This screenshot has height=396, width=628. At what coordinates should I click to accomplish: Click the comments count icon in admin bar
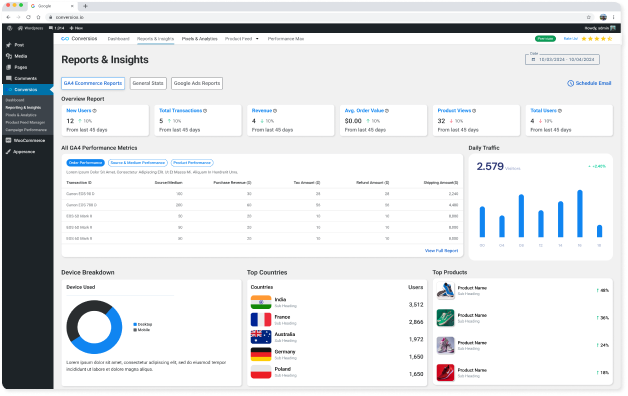tap(56, 28)
